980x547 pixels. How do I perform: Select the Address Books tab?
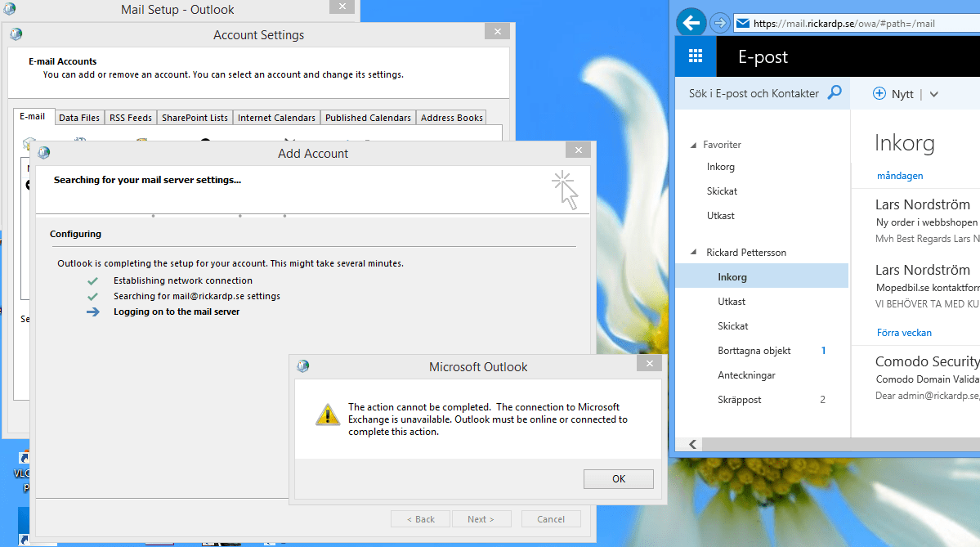452,118
